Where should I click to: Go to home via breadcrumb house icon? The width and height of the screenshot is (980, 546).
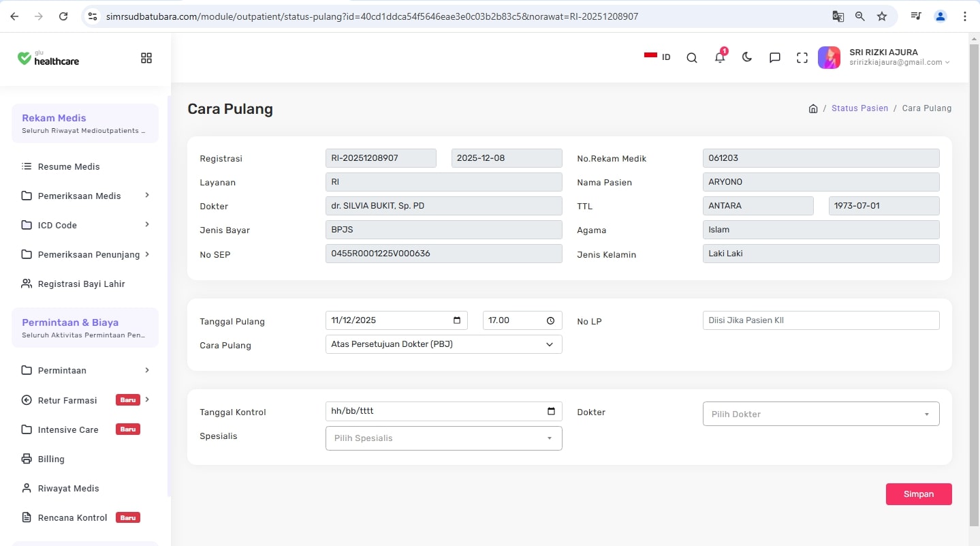[813, 108]
